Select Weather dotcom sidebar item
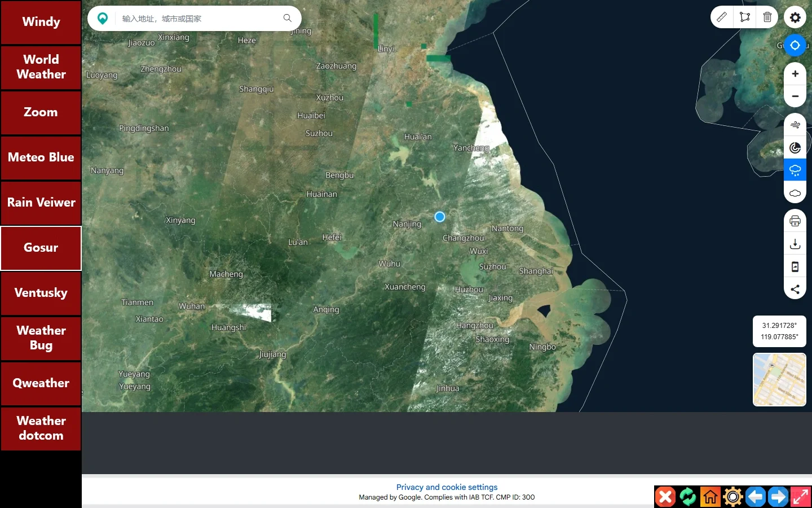The width and height of the screenshot is (812, 508). point(41,428)
